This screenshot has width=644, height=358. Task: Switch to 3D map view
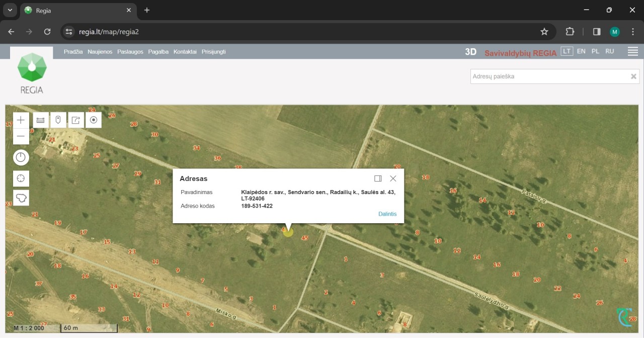tap(470, 52)
